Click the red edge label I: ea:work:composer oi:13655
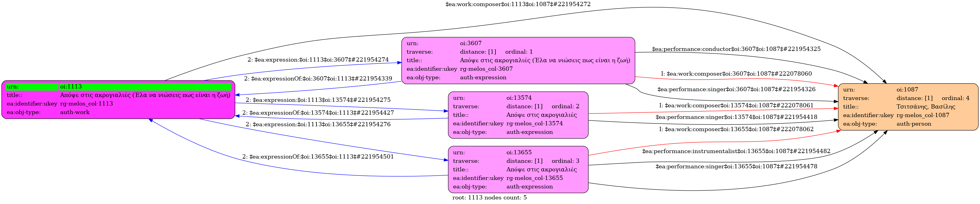 (736, 129)
